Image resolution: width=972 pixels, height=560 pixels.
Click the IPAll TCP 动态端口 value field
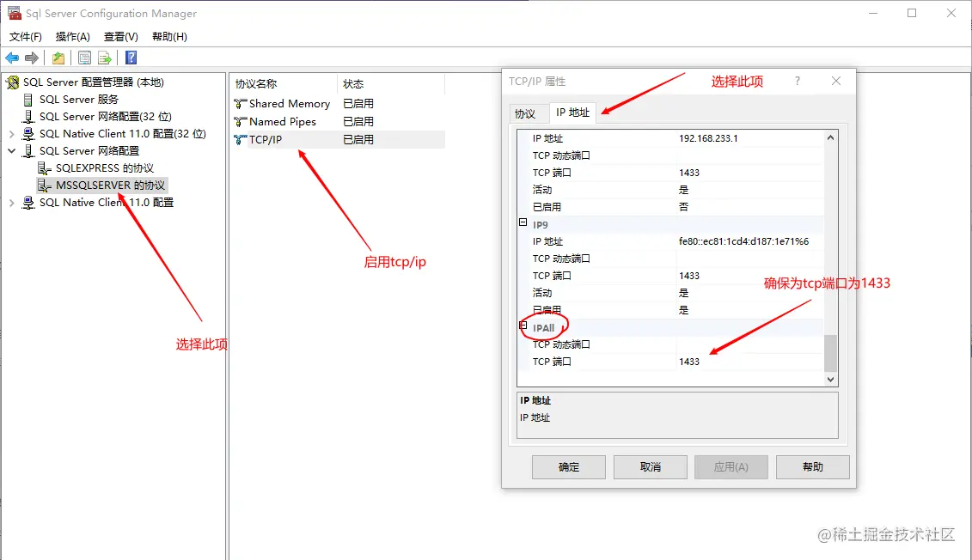coord(750,344)
